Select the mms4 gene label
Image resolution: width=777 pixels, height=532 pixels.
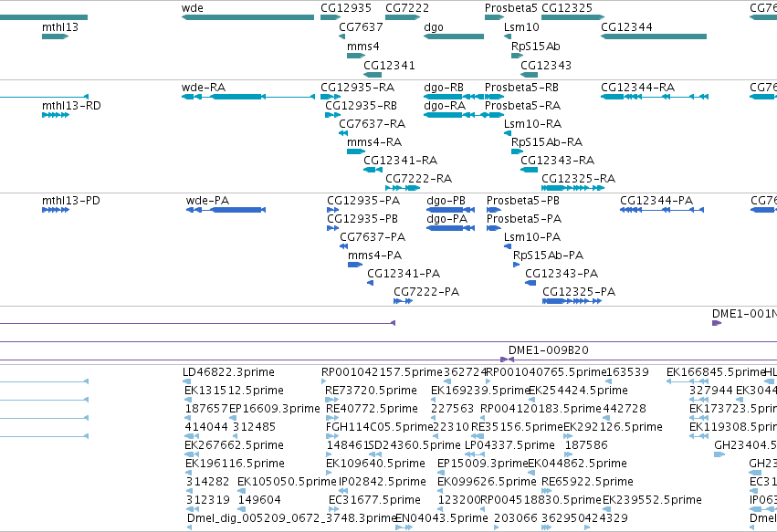coord(363,47)
